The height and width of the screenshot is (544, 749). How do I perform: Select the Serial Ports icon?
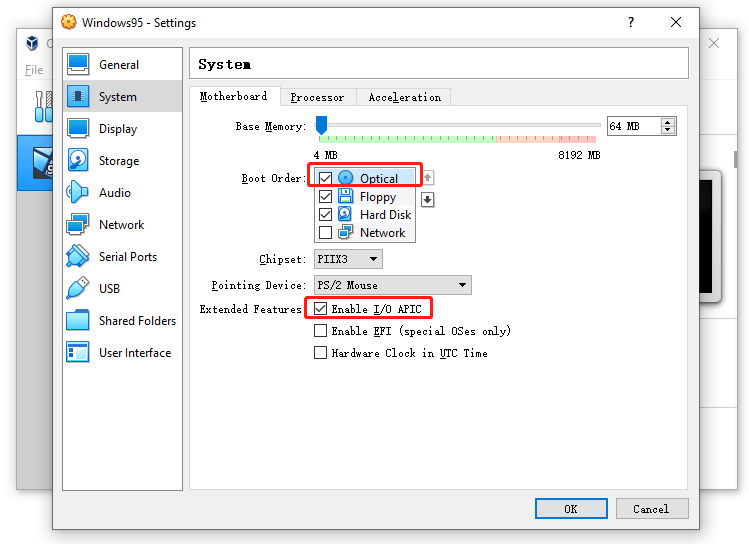point(78,256)
